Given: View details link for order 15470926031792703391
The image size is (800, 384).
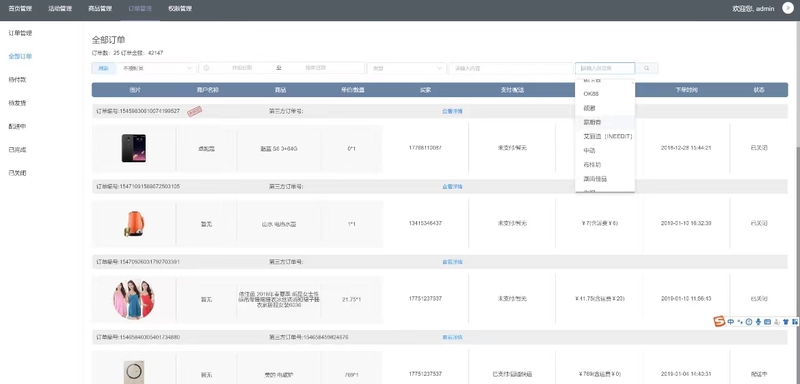Looking at the screenshot, I should pos(452,262).
